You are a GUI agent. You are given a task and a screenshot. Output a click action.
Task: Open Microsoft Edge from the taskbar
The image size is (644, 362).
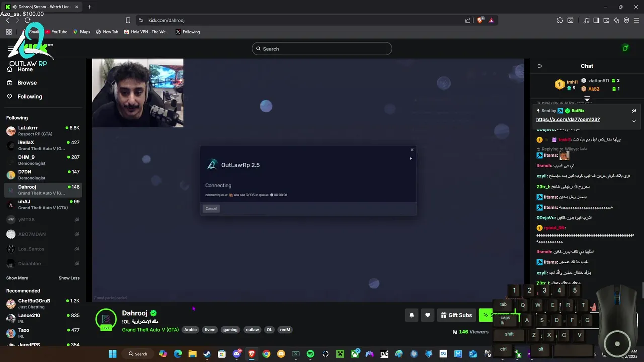(x=178, y=354)
